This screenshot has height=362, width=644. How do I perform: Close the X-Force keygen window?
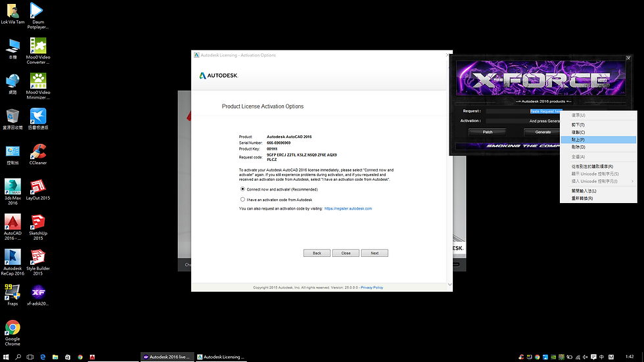[x=628, y=58]
